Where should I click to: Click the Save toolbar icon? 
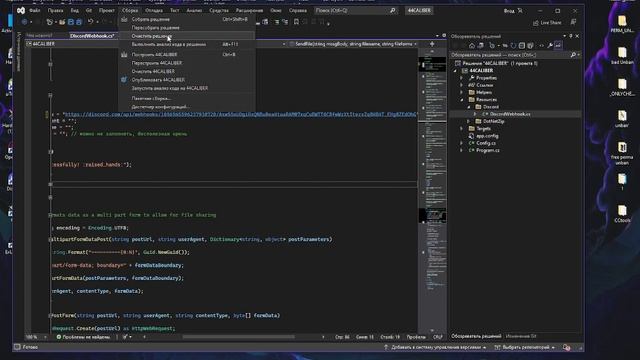pyautogui.click(x=71, y=22)
